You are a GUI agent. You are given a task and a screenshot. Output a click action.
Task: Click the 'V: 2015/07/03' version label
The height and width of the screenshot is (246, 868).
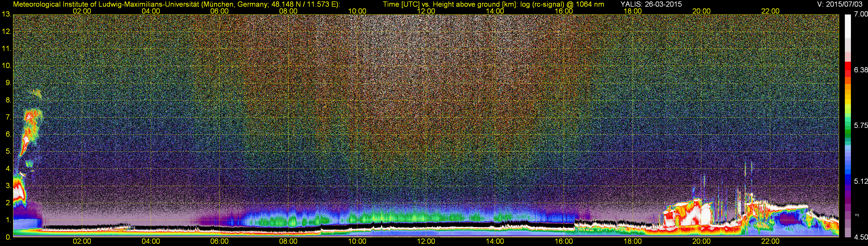click(838, 4)
